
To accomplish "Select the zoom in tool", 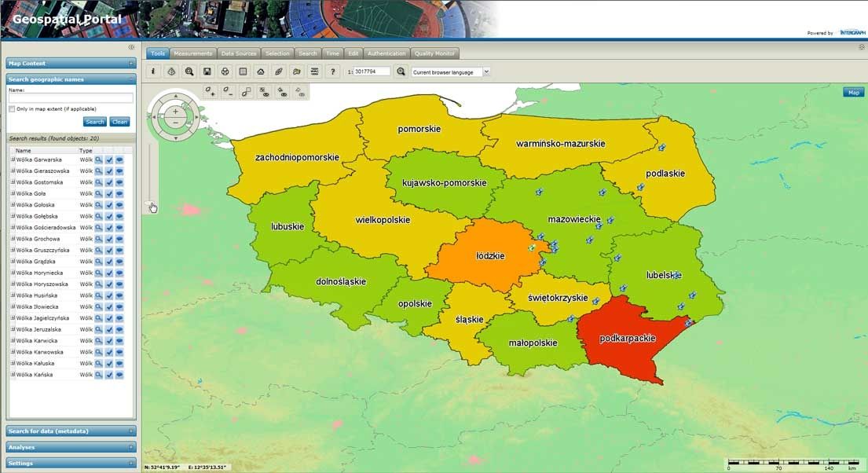I will tap(211, 92).
